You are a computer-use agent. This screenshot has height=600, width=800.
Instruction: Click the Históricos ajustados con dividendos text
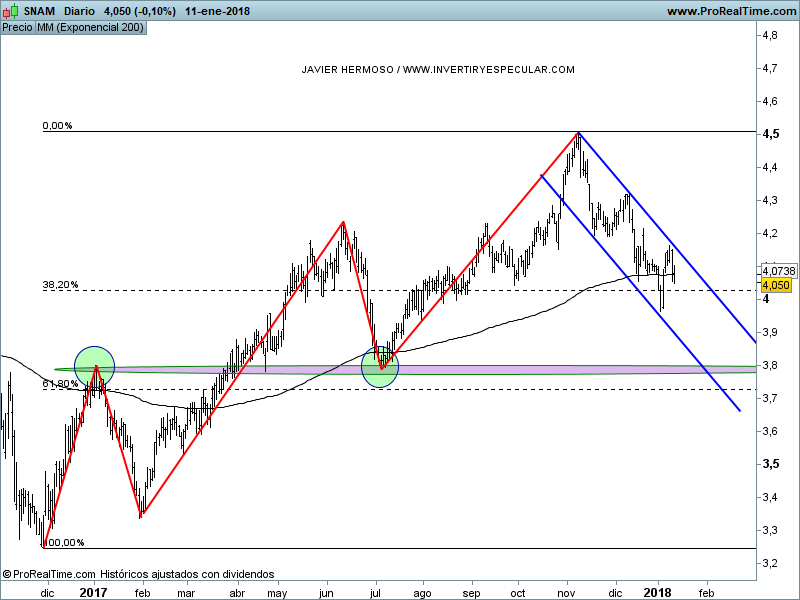tap(187, 575)
